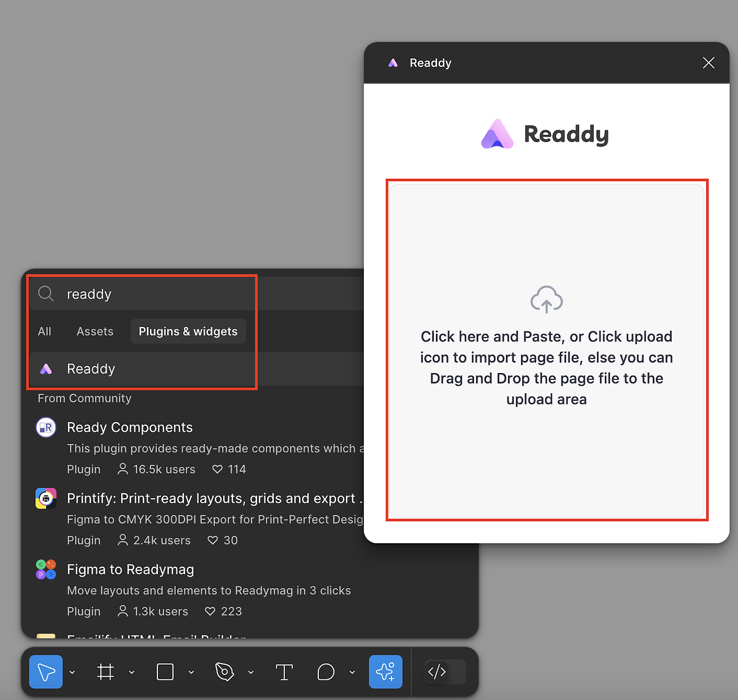Close the Readdy plugin window
The image size is (738, 700).
(x=709, y=63)
